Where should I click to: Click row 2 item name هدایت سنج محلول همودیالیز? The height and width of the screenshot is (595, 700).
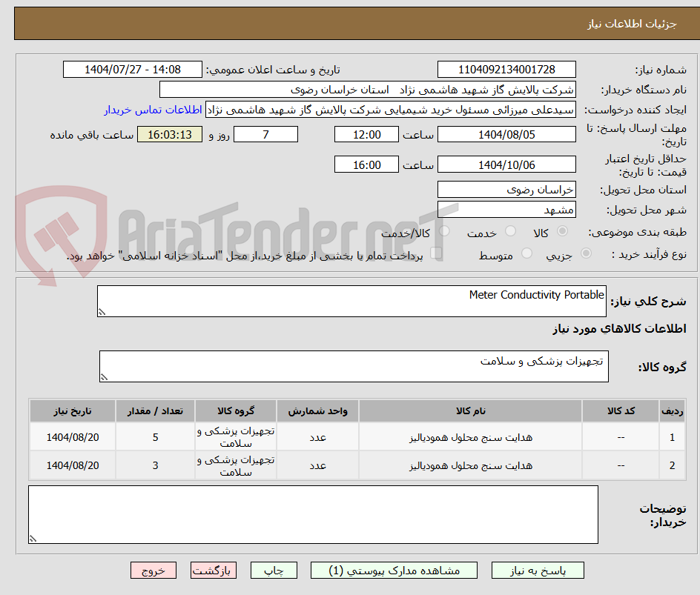(471, 465)
